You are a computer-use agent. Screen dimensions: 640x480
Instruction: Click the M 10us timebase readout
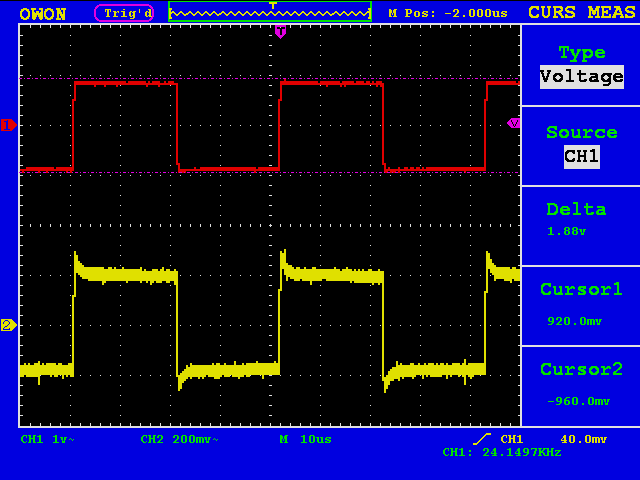click(306, 439)
